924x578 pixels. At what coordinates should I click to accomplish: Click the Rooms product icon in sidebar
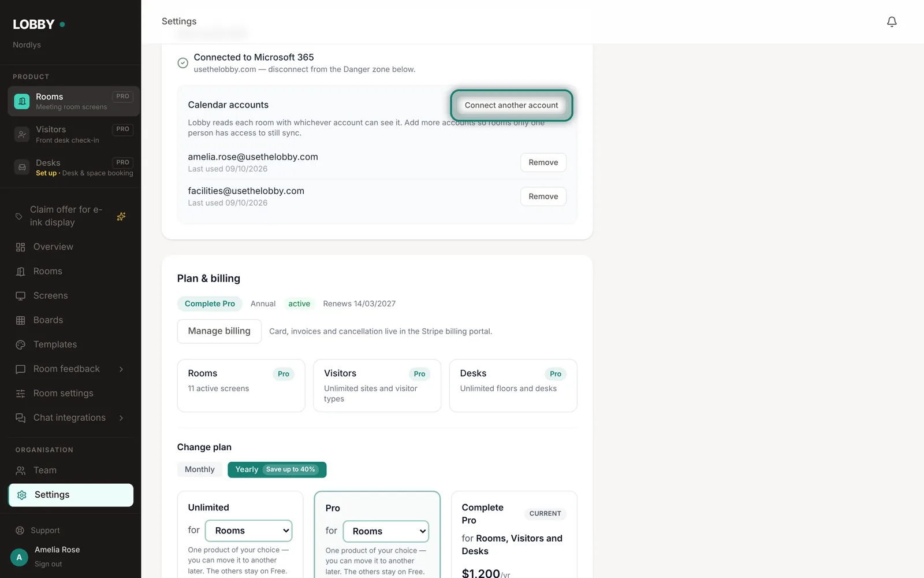point(22,101)
